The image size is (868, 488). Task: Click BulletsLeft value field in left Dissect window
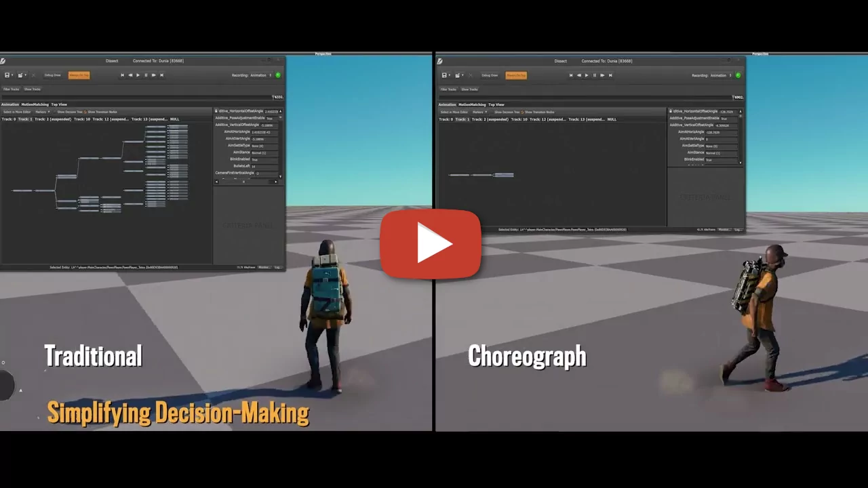264,166
